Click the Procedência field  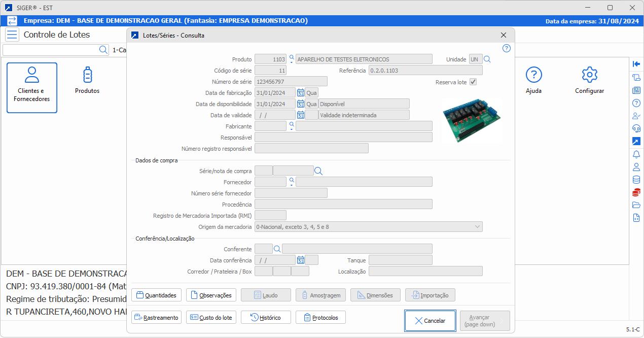pyautogui.click(x=343, y=205)
